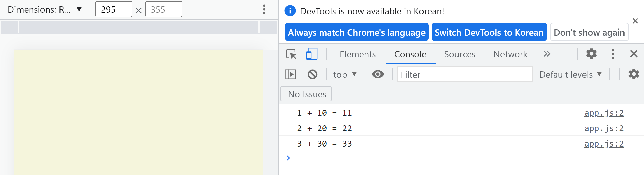Open DevTools settings gear in tab bar
This screenshot has height=175, width=644.
tap(591, 54)
